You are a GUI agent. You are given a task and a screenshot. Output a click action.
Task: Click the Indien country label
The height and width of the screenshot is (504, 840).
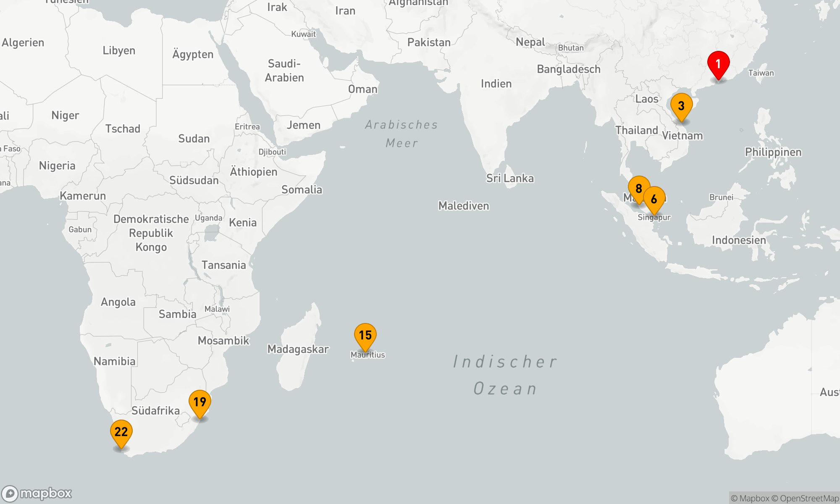point(496,84)
